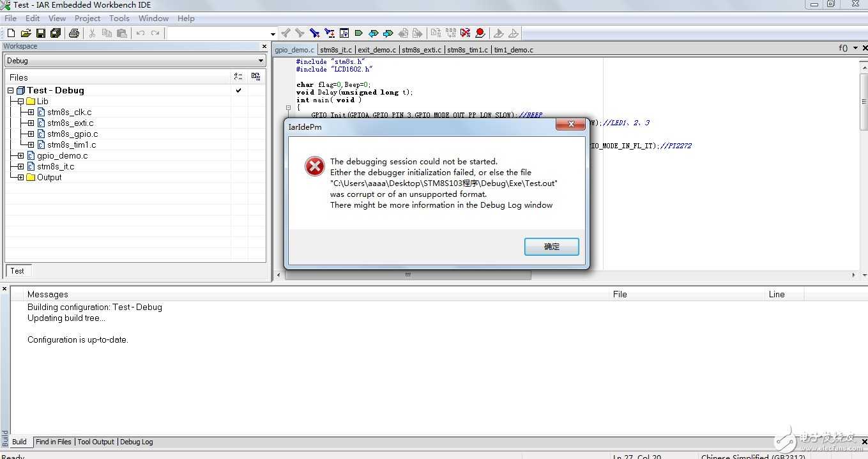Screen dimensions: 868x459
Task: Click the Redo arrow icon
Action: 155,33
